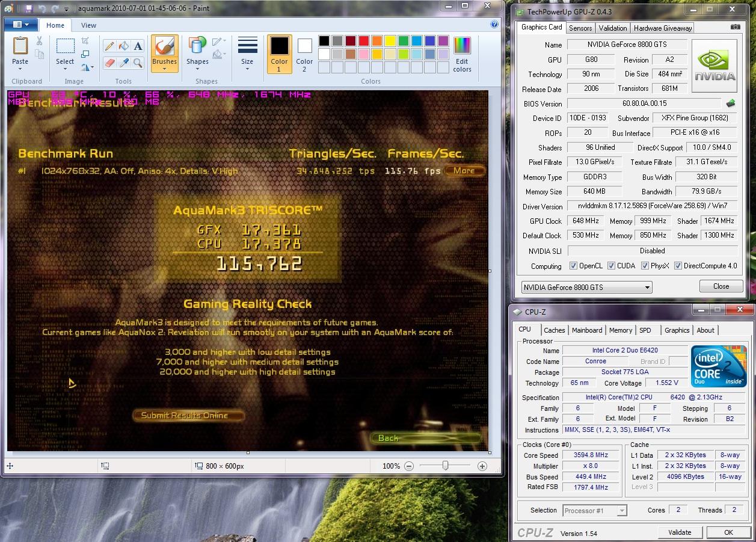Click the Edit colors button
756x542 pixels.
pos(462,54)
